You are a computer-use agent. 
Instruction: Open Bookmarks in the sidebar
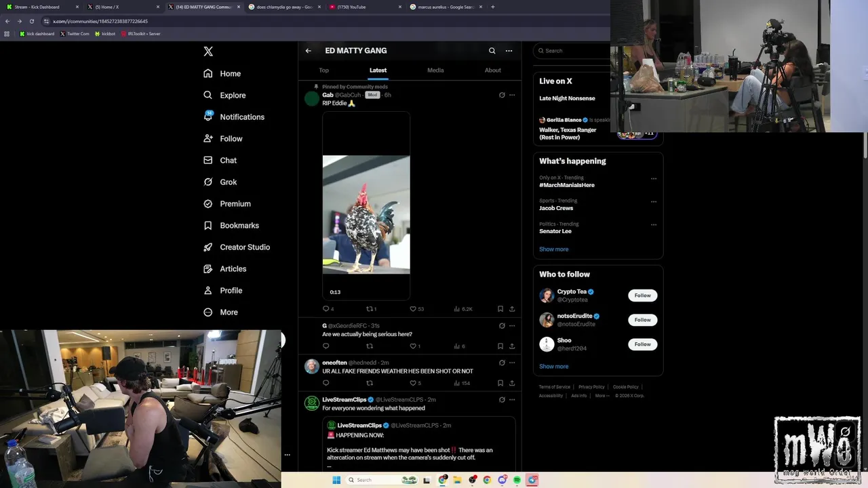pos(231,225)
